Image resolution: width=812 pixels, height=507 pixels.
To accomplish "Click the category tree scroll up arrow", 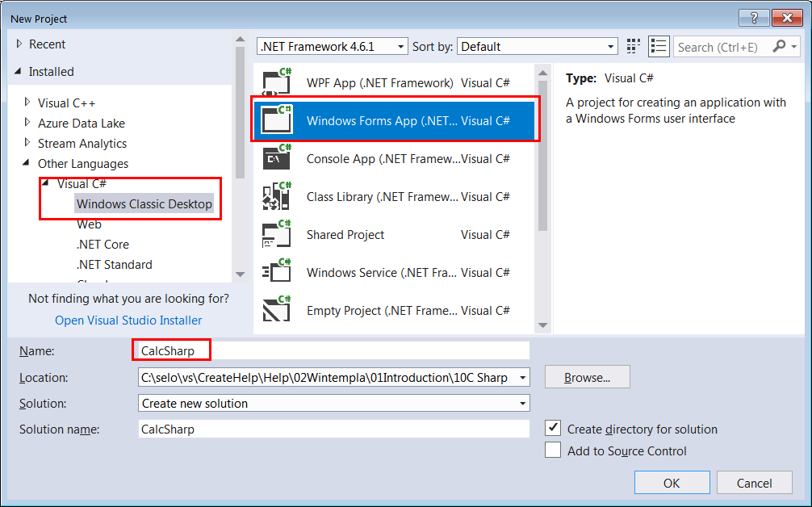I will coord(240,40).
